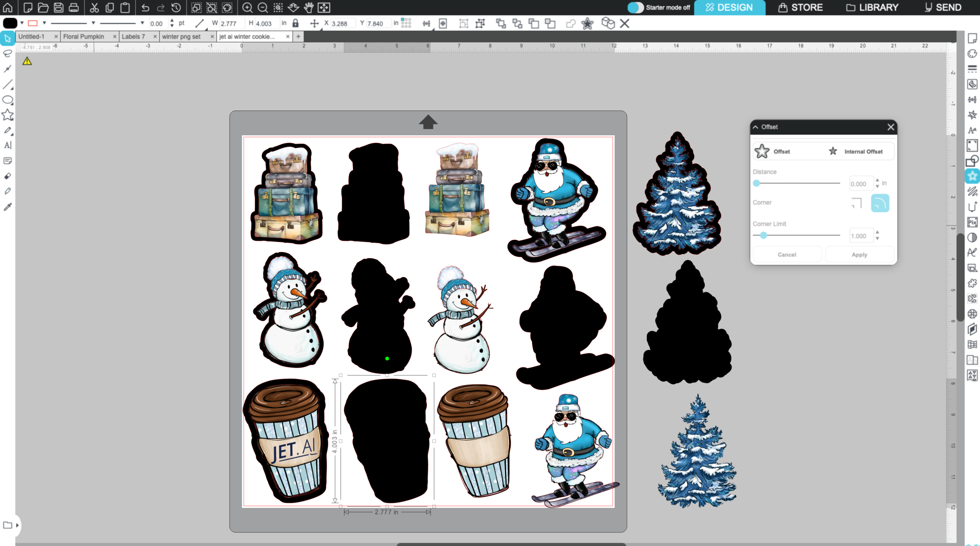Viewport: 980px width, 546px height.
Task: Open the Offset panel star icon in right sidebar
Action: tap(972, 176)
